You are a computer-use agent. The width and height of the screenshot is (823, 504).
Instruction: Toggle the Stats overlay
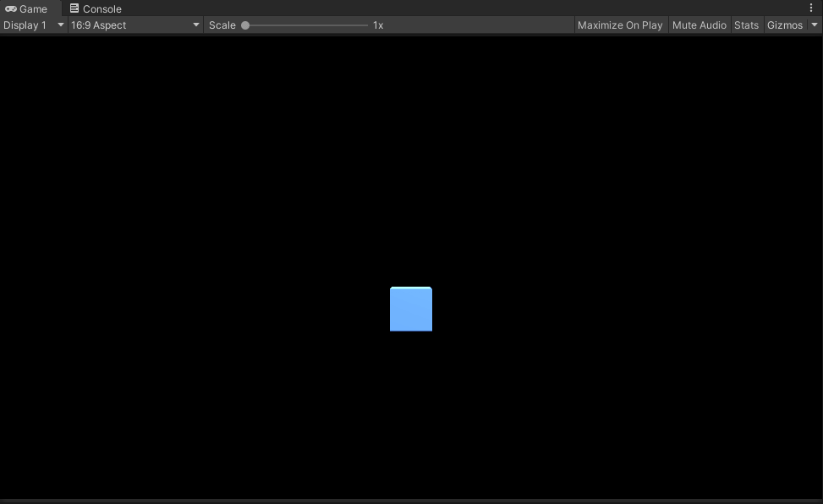(746, 25)
